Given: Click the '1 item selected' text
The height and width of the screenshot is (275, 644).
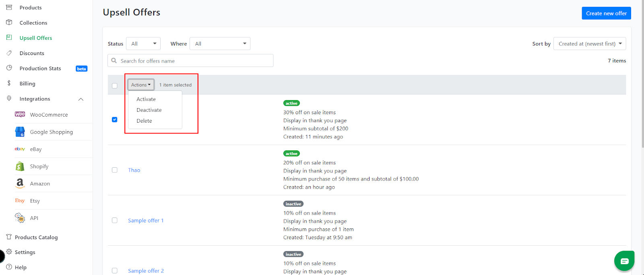Looking at the screenshot, I should pyautogui.click(x=175, y=85).
